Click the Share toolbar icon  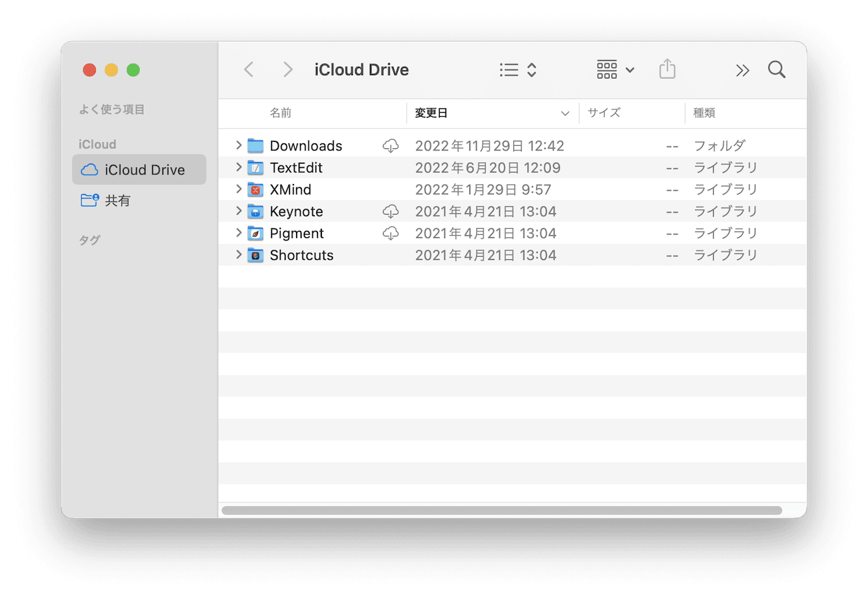(667, 69)
